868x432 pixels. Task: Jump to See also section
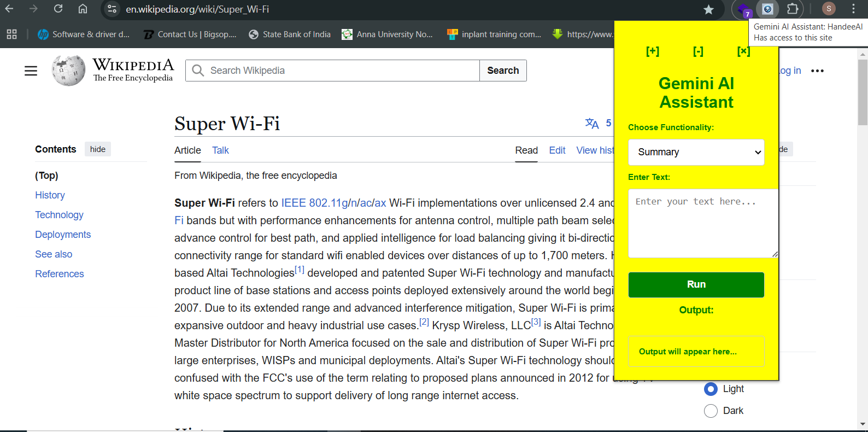tap(54, 254)
